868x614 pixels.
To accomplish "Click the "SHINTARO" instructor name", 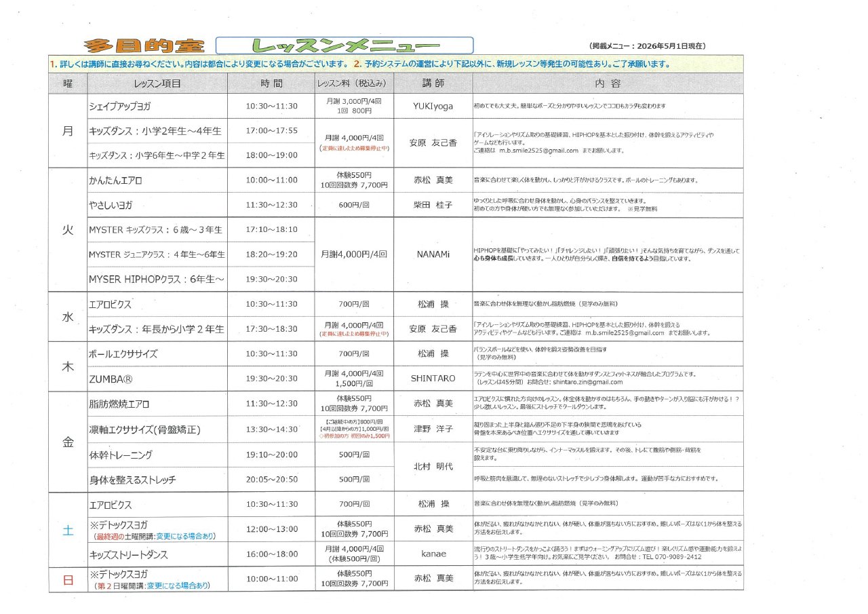I will click(x=433, y=379).
